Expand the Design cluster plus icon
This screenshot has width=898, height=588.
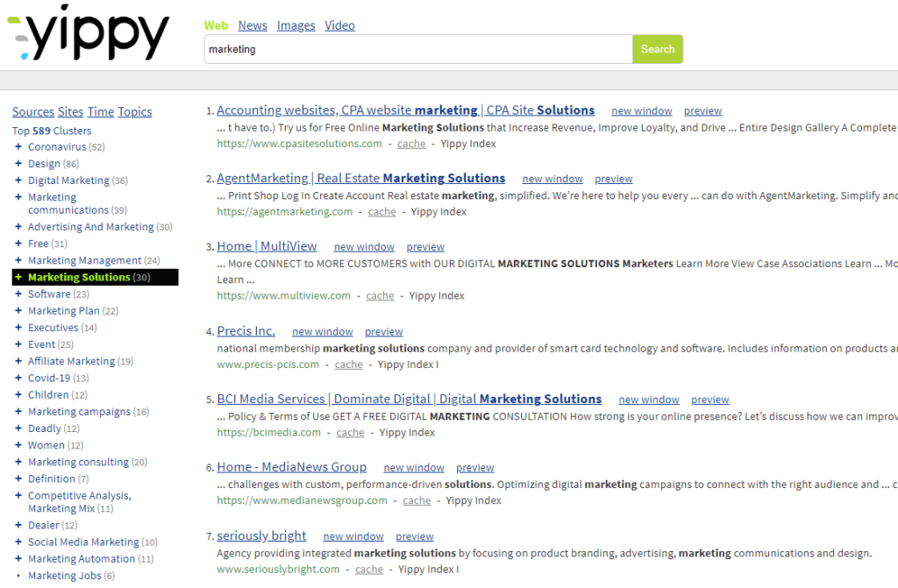click(x=18, y=163)
